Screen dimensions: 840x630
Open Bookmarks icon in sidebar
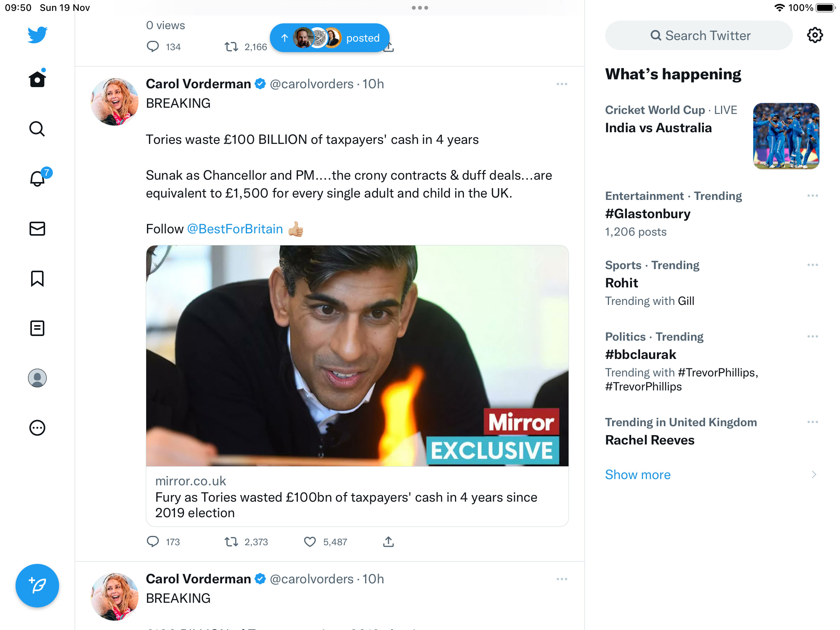click(x=37, y=278)
